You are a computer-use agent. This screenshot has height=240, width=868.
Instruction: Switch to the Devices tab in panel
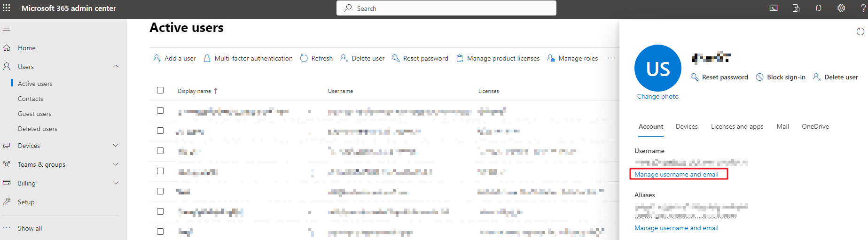(687, 126)
